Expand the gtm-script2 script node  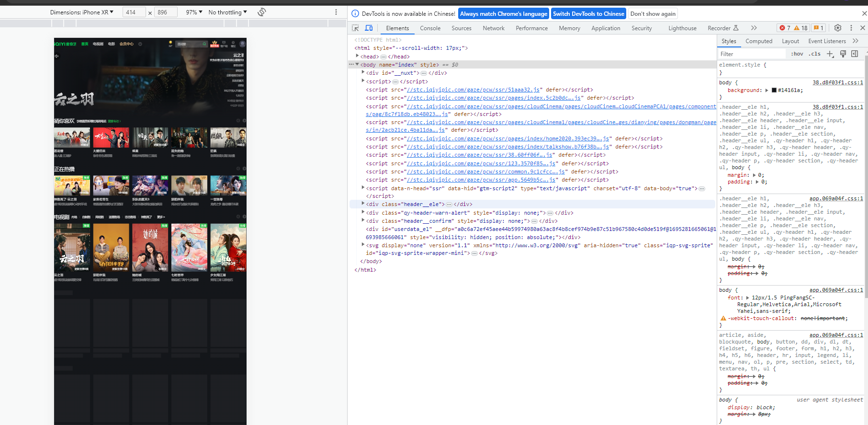(363, 188)
